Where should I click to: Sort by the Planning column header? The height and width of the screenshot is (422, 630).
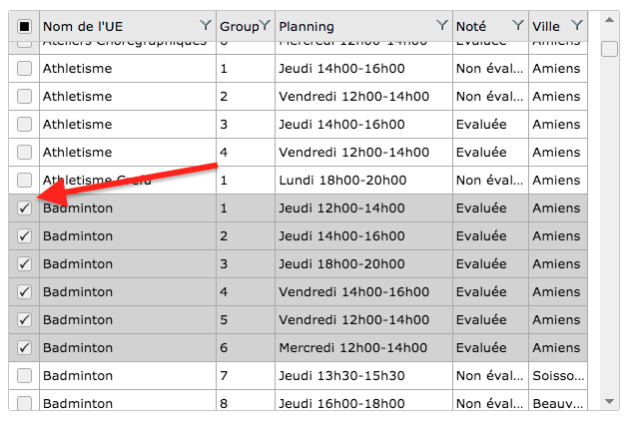click(x=340, y=26)
